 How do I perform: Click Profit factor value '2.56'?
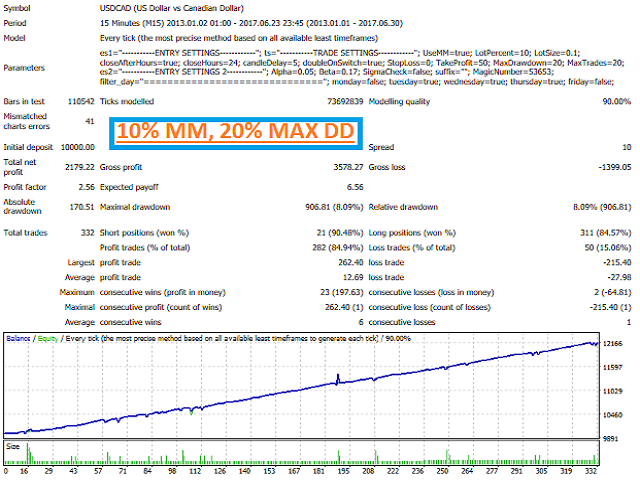coord(86,187)
